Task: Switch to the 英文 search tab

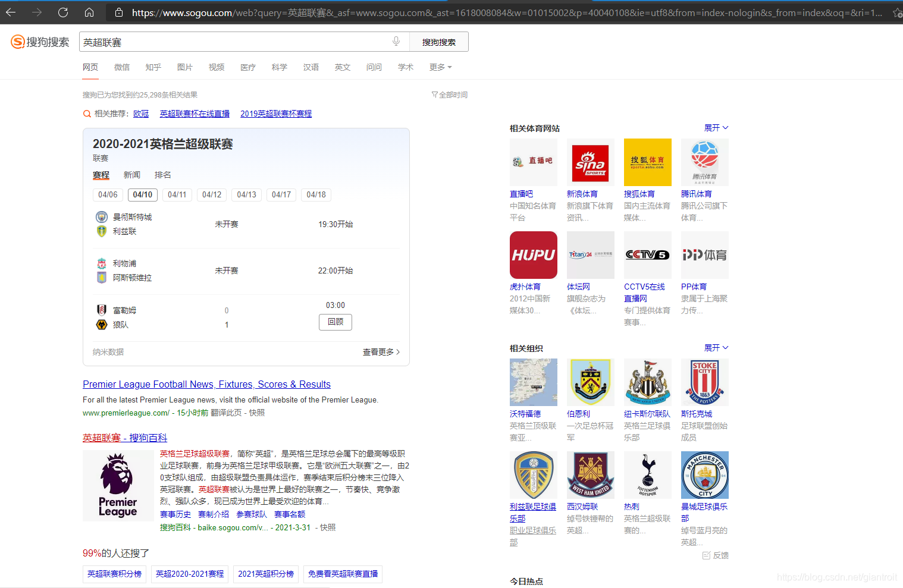Action: click(343, 67)
